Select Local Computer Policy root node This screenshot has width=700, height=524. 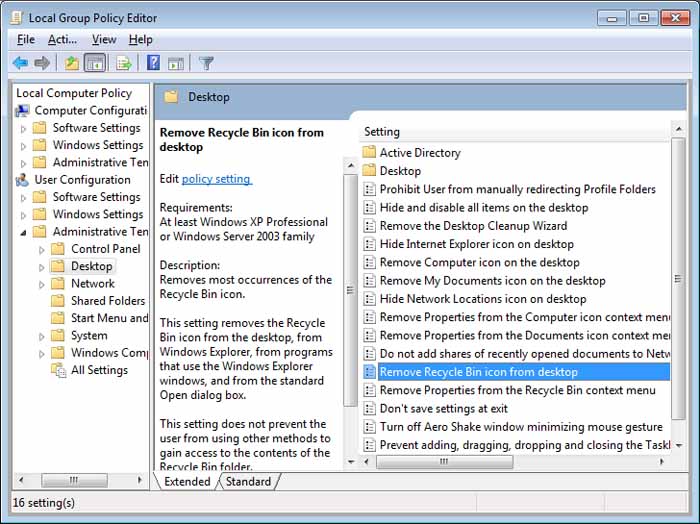74,93
